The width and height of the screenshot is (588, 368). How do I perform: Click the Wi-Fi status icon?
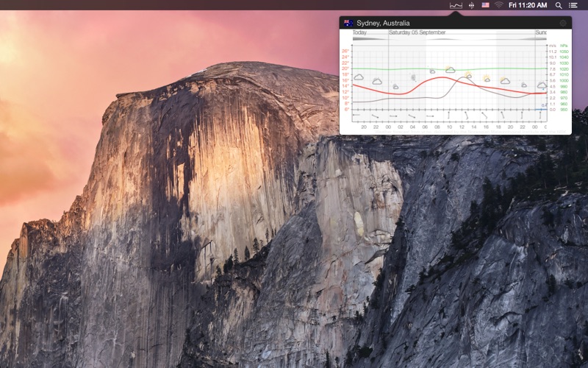pyautogui.click(x=499, y=5)
